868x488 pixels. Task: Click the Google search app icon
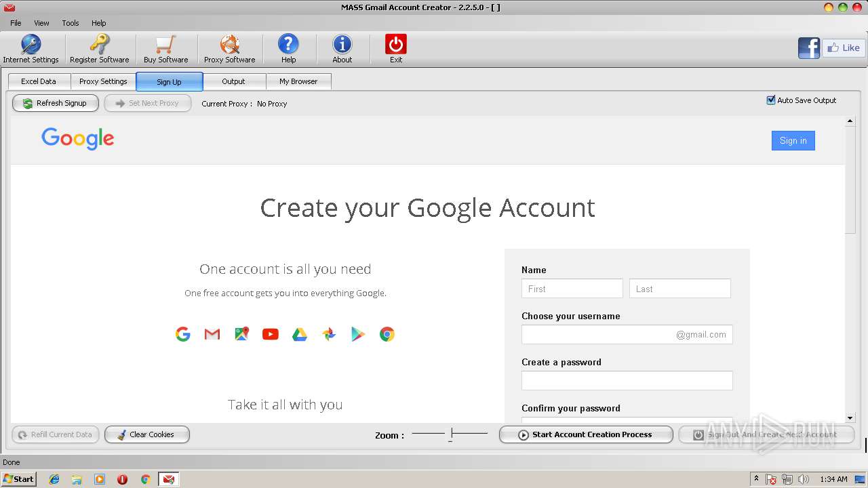183,334
